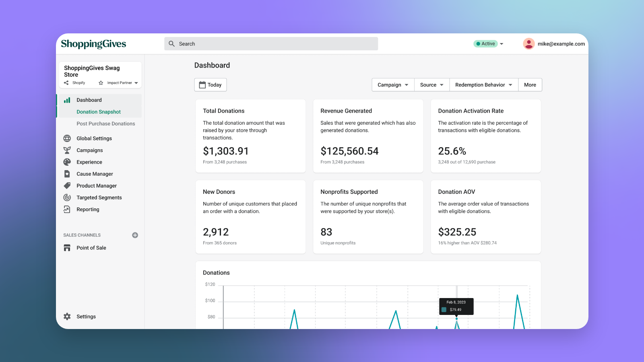Select the Post Purchase Donations tab
This screenshot has height=362, width=644.
[106, 123]
